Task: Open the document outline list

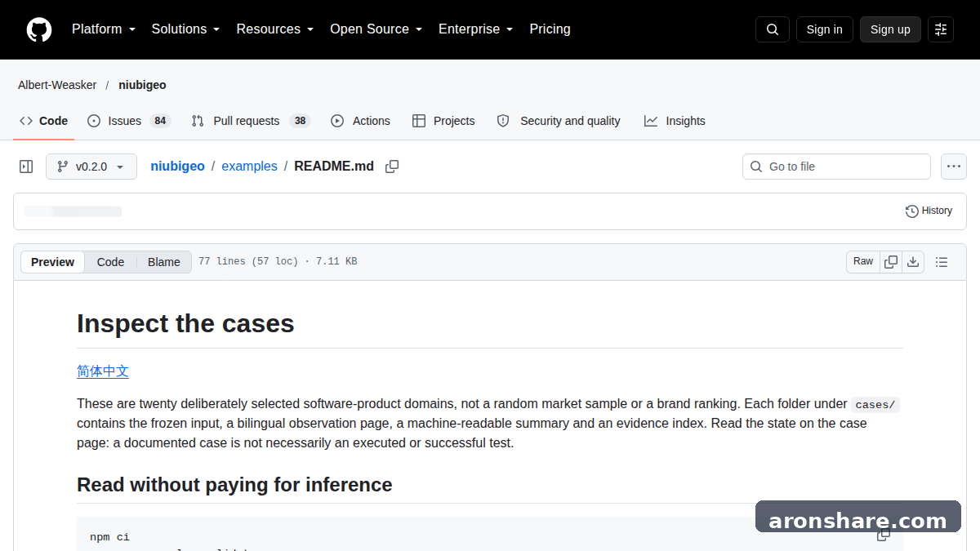Action: pyautogui.click(x=942, y=262)
